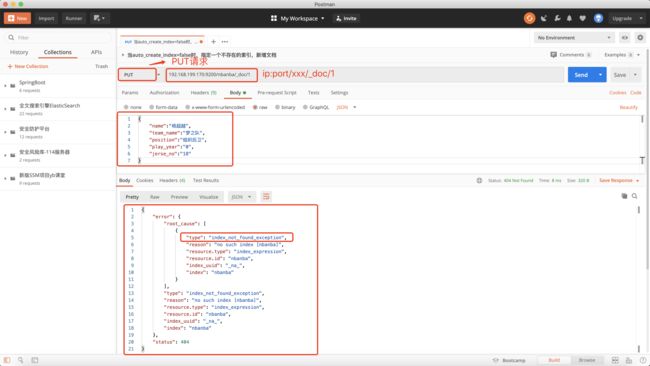
Task: Toggle response line wrap icon
Action: pyautogui.click(x=266, y=196)
